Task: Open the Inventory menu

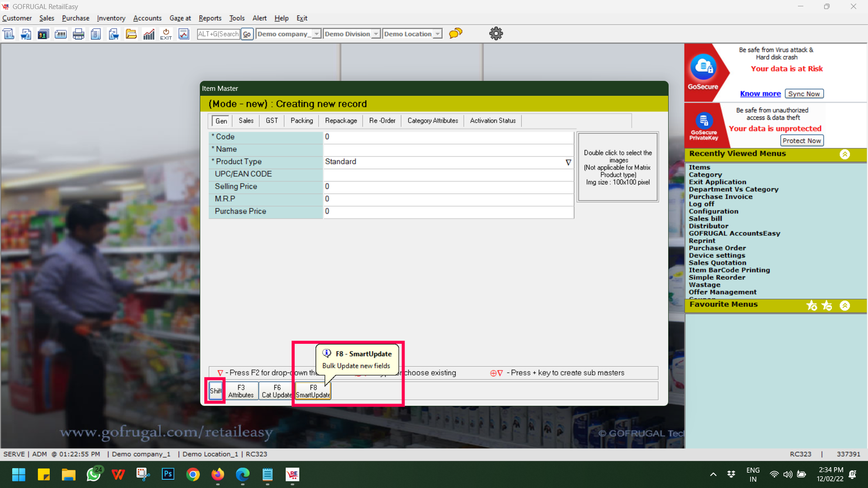Action: tap(111, 18)
